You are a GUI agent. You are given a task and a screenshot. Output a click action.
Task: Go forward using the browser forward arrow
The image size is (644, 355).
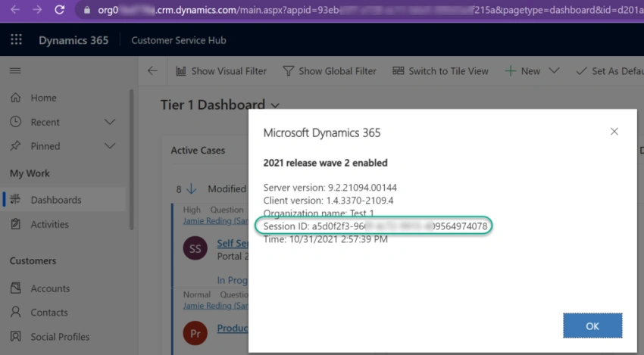37,9
